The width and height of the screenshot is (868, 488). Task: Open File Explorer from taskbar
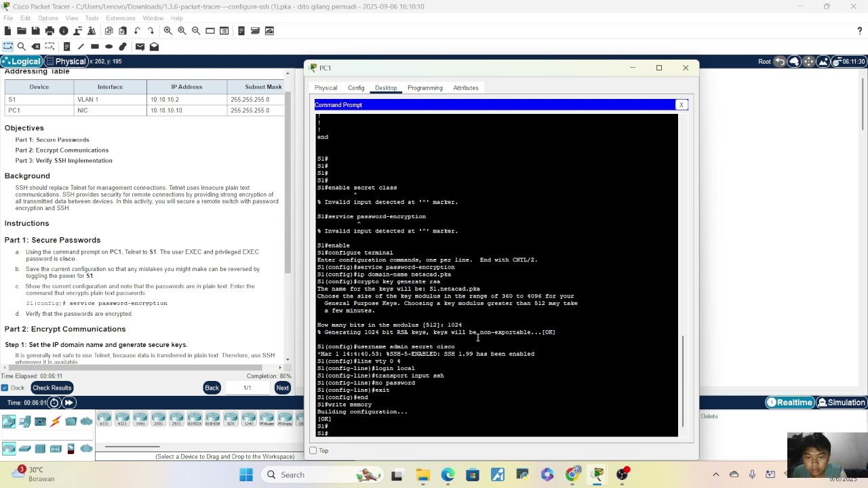tap(422, 474)
